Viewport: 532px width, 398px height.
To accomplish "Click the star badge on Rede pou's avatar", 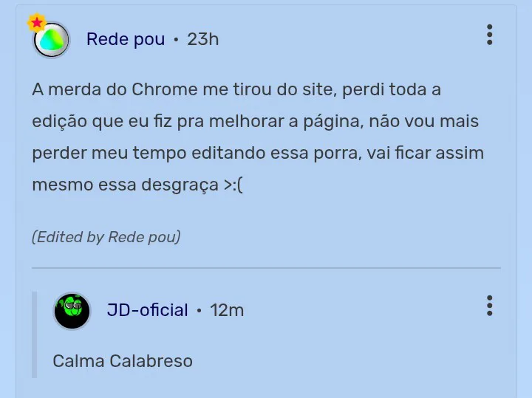I will click(36, 23).
